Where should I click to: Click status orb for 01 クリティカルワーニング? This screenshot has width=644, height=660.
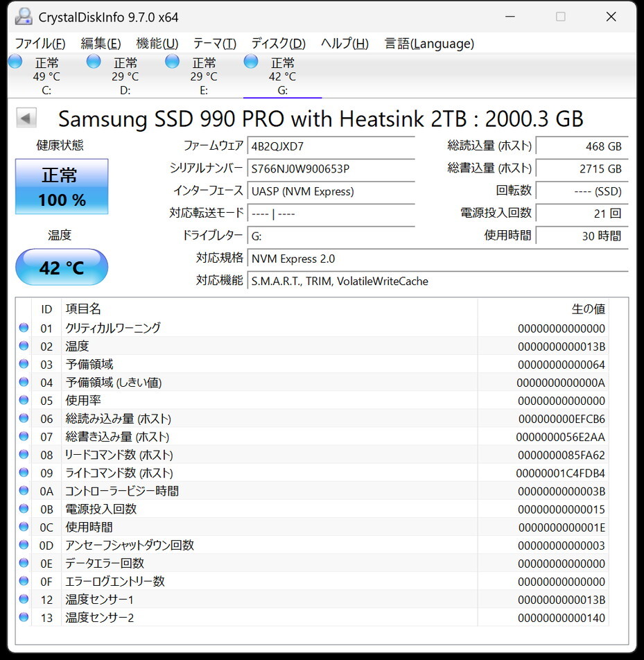(x=24, y=327)
